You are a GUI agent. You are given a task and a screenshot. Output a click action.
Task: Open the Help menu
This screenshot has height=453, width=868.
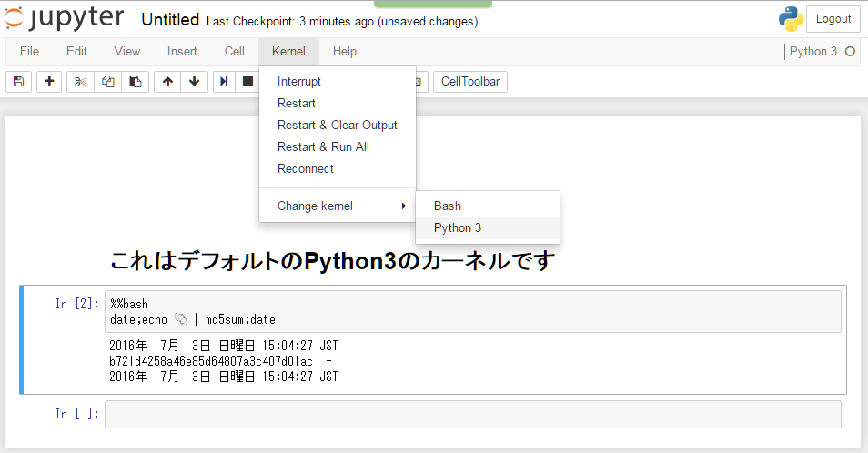344,52
